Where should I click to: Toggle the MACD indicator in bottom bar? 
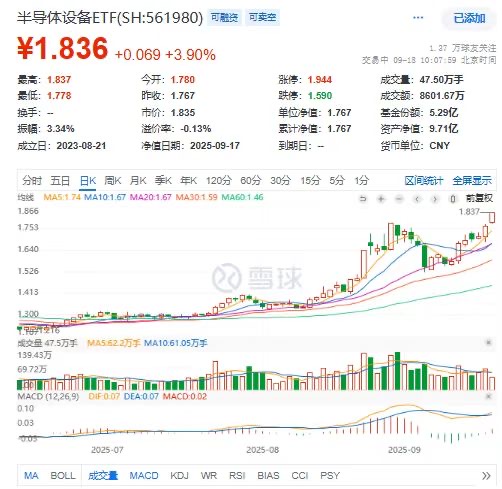pyautogui.click(x=144, y=475)
